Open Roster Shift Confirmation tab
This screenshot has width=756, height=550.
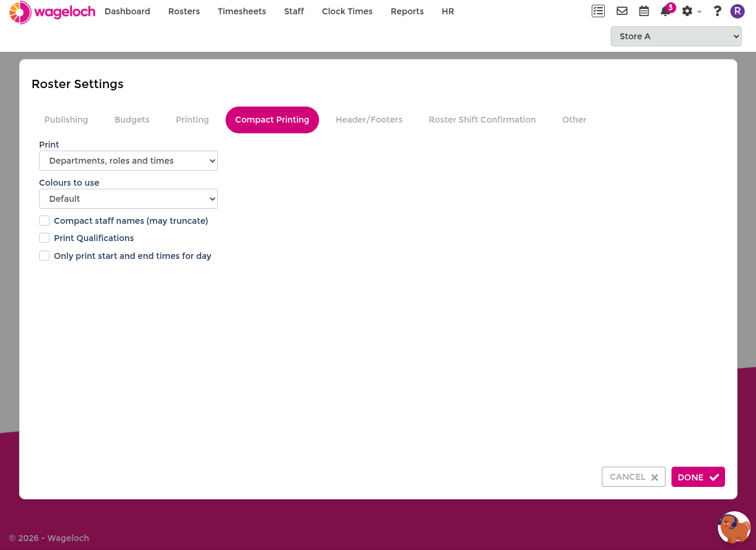(482, 120)
